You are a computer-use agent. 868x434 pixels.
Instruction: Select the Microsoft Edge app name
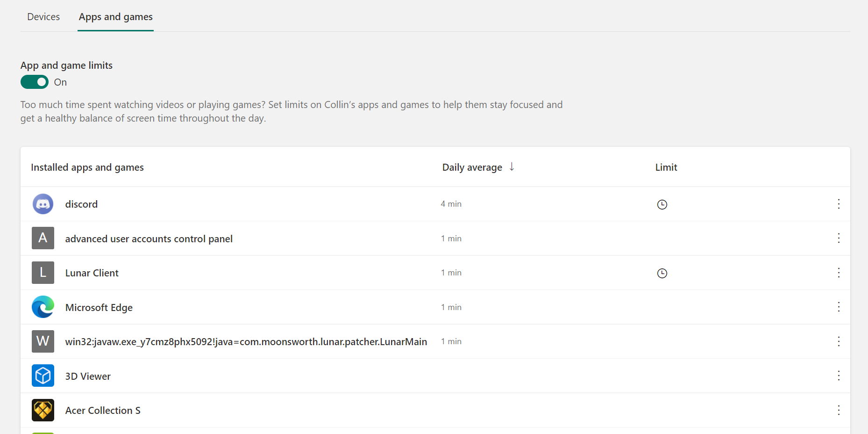pyautogui.click(x=99, y=308)
